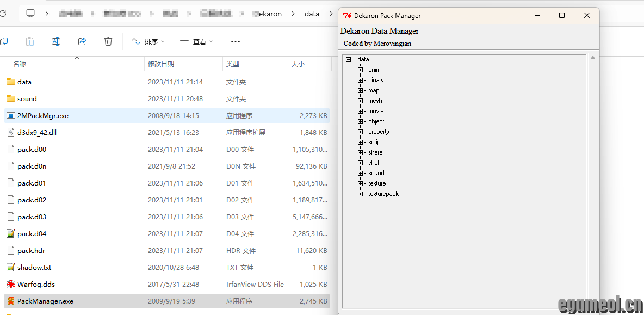
Task: Open Warfog.dds via its IrfanView icon
Action: [x=10, y=284]
